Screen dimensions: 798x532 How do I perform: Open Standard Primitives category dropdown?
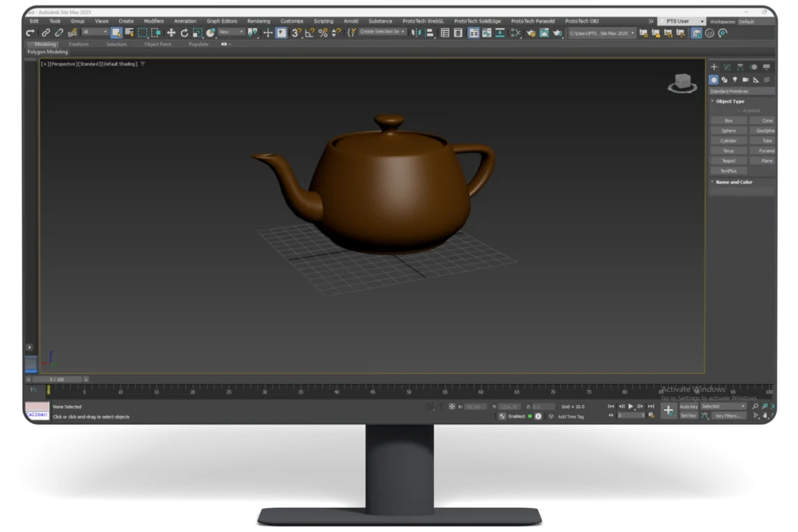pyautogui.click(x=742, y=92)
